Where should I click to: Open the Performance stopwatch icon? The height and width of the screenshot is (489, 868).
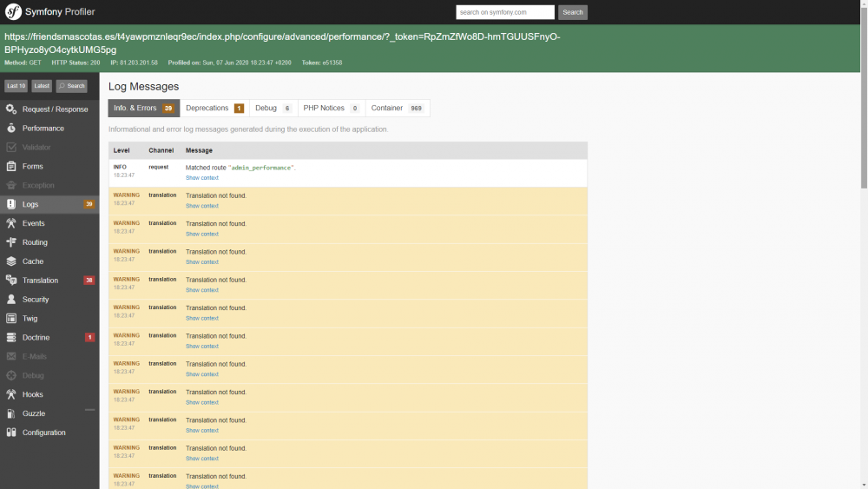[x=11, y=128]
